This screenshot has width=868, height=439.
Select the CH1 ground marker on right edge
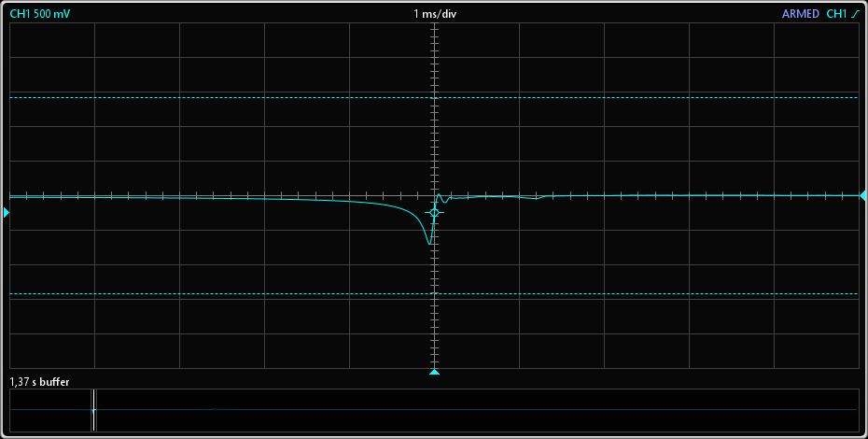(862, 195)
